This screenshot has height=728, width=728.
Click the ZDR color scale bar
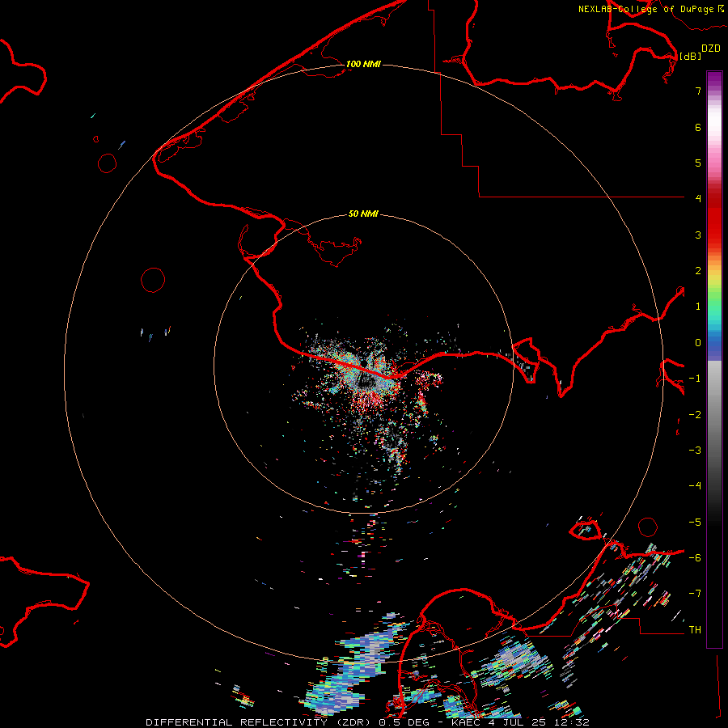714,359
